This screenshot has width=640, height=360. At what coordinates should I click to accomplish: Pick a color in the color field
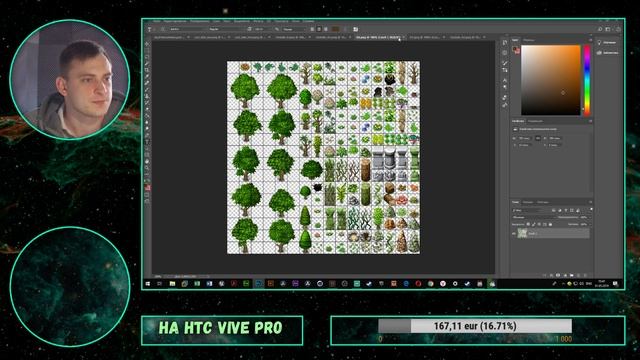tap(551, 80)
